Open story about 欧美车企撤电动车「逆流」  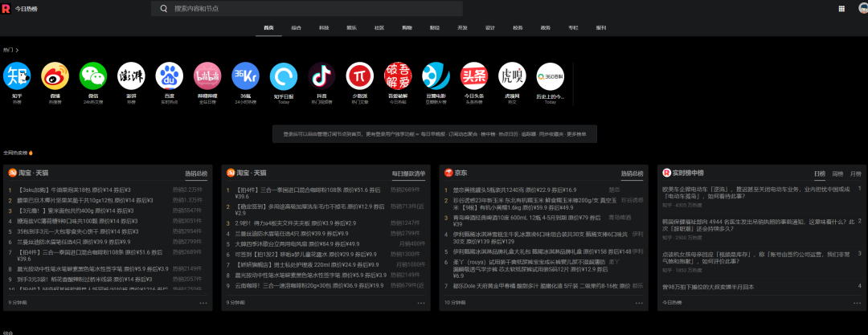point(755,193)
